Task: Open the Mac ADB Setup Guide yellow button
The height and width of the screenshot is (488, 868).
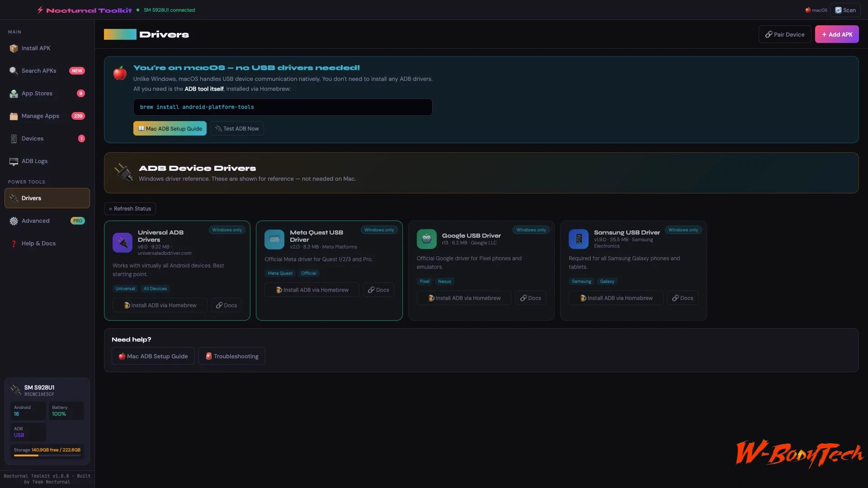Action: pos(170,129)
